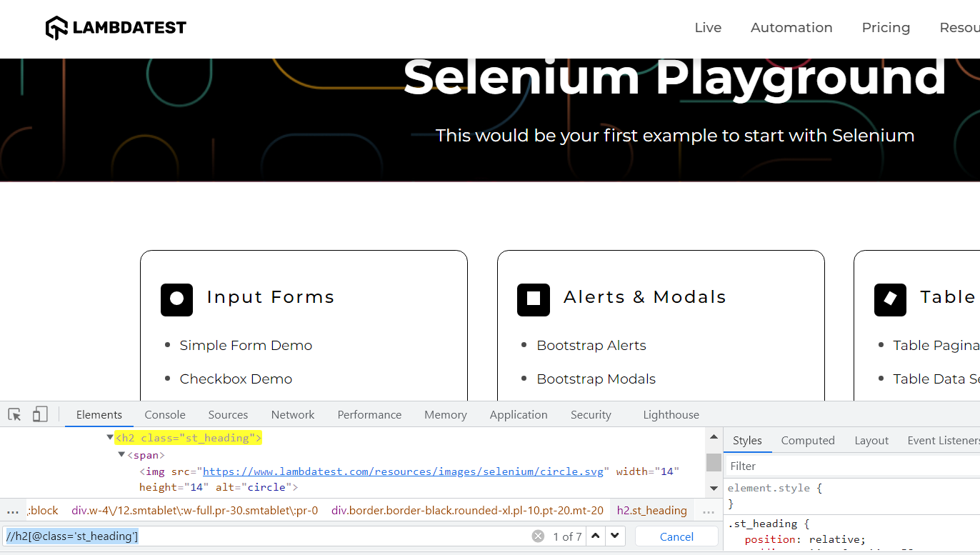Collapse the h2 st_heading node
980x555 pixels.
click(110, 437)
